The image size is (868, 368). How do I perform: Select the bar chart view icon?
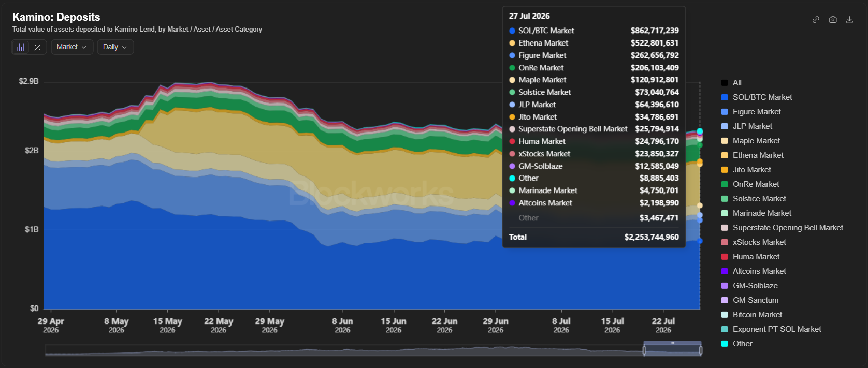coord(20,47)
